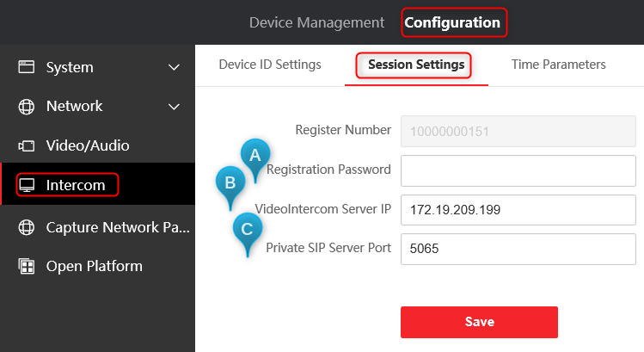The image size is (644, 352).
Task: Click the System window icon in sidebar
Action: pyautogui.click(x=27, y=67)
